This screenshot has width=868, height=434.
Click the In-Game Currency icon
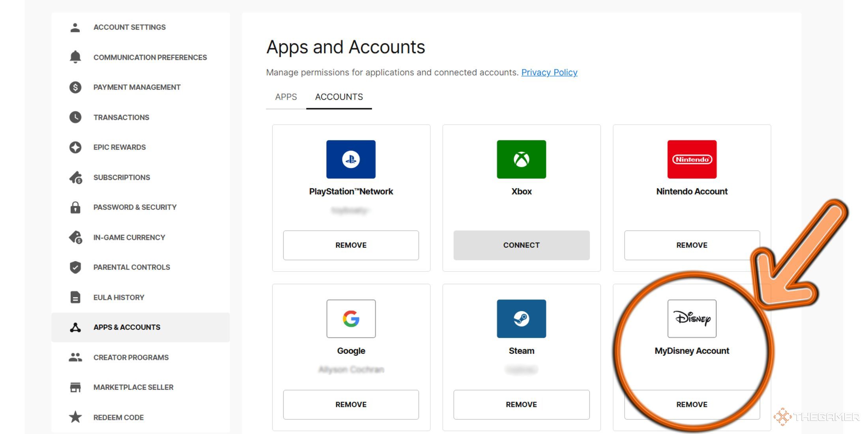pyautogui.click(x=75, y=238)
